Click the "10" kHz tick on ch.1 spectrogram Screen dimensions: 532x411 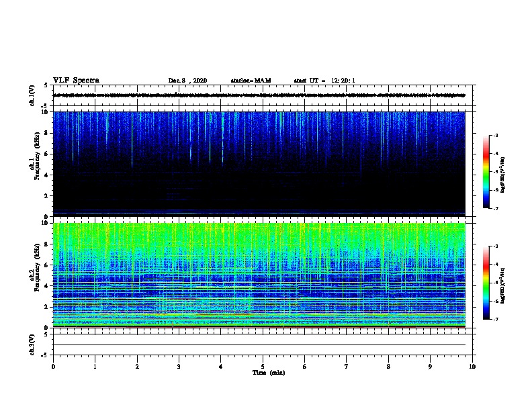click(x=45, y=112)
